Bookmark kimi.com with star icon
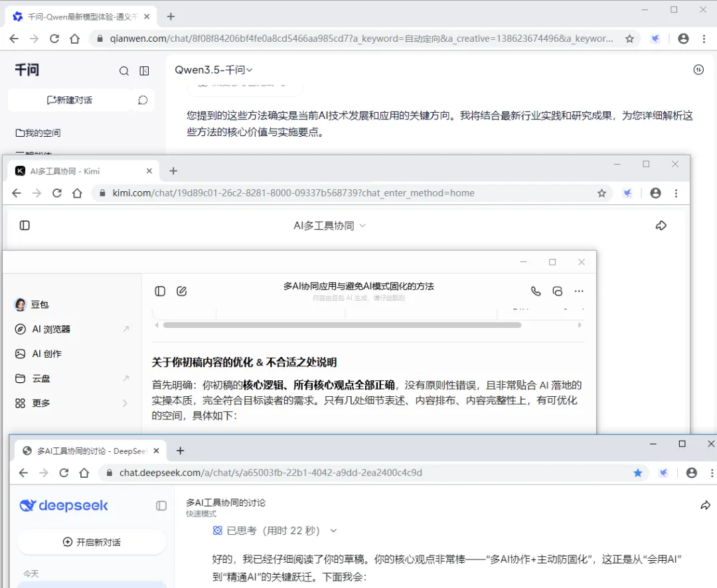Screen dimensions: 717x588 601,193
